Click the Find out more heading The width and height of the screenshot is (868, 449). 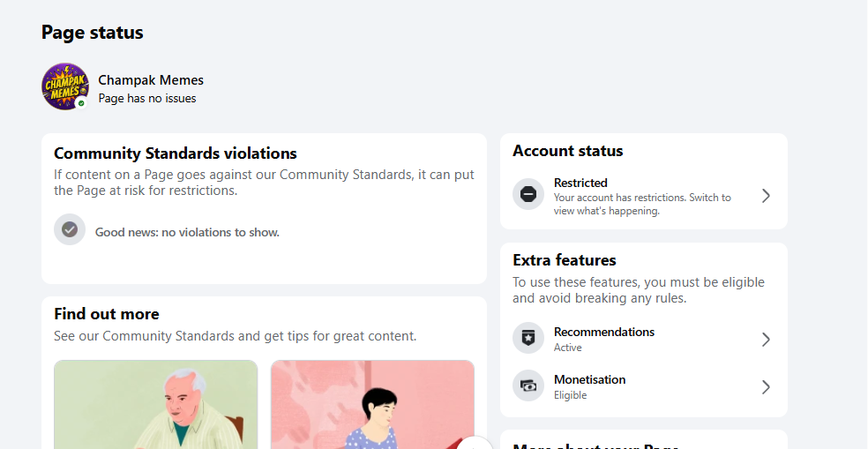click(107, 314)
